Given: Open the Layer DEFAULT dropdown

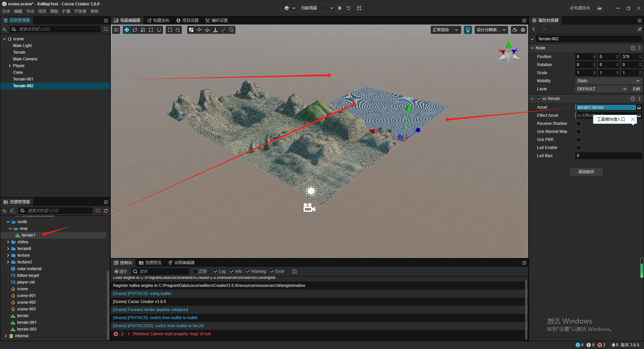Looking at the screenshot, I should (x=602, y=89).
